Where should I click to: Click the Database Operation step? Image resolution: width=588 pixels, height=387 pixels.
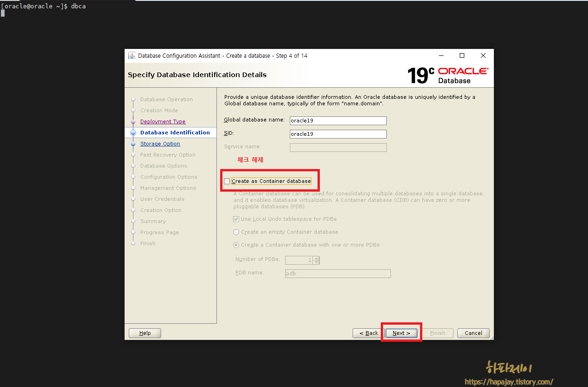(167, 99)
